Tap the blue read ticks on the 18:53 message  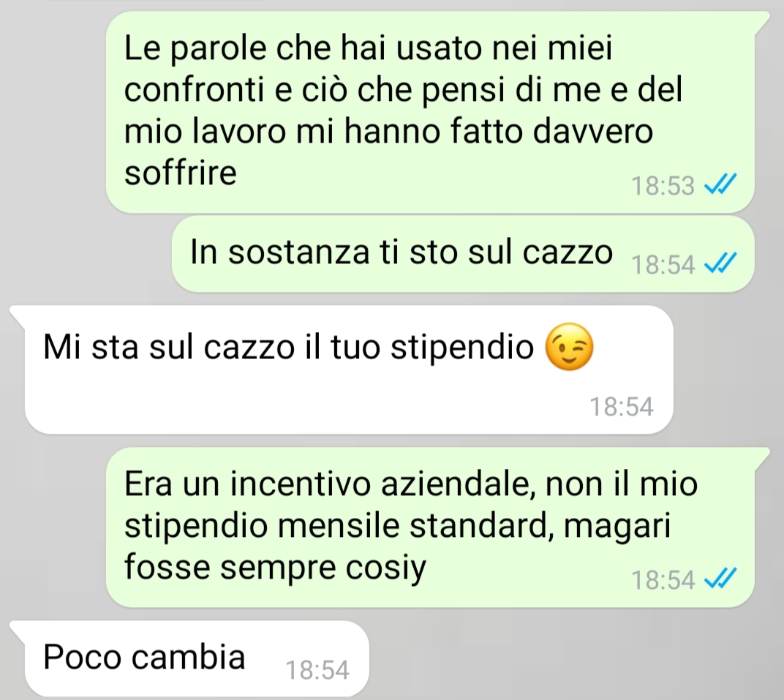720,184
